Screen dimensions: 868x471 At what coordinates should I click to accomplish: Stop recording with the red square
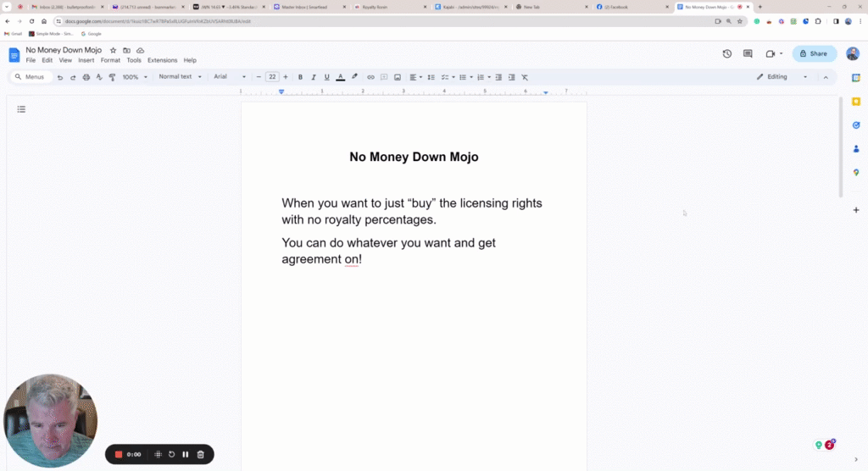[118, 454]
